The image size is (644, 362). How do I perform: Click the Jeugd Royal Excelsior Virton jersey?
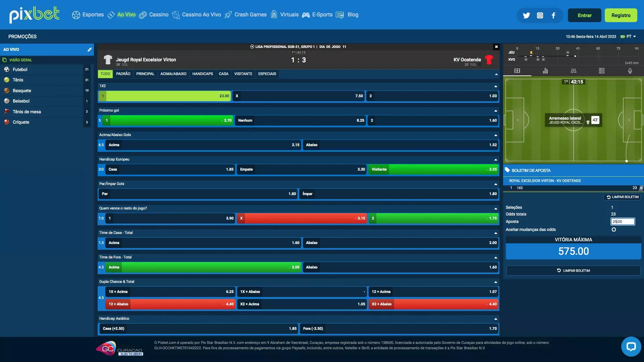click(108, 60)
